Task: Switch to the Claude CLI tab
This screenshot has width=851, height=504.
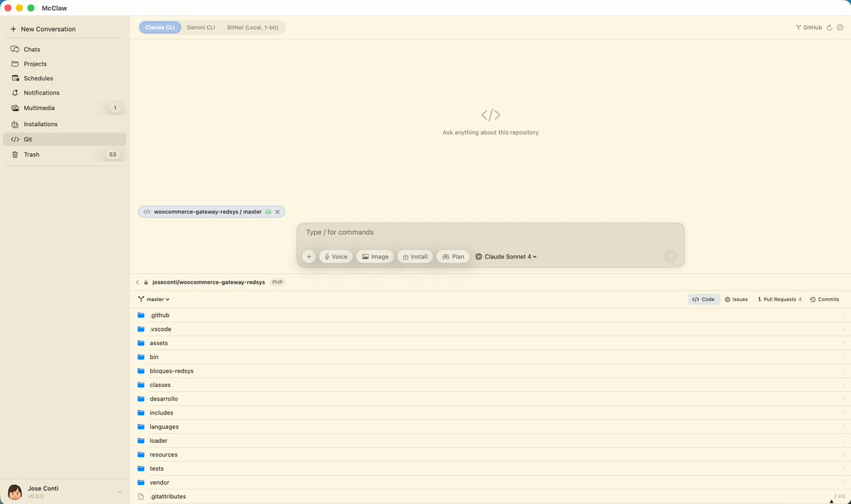Action: [160, 28]
